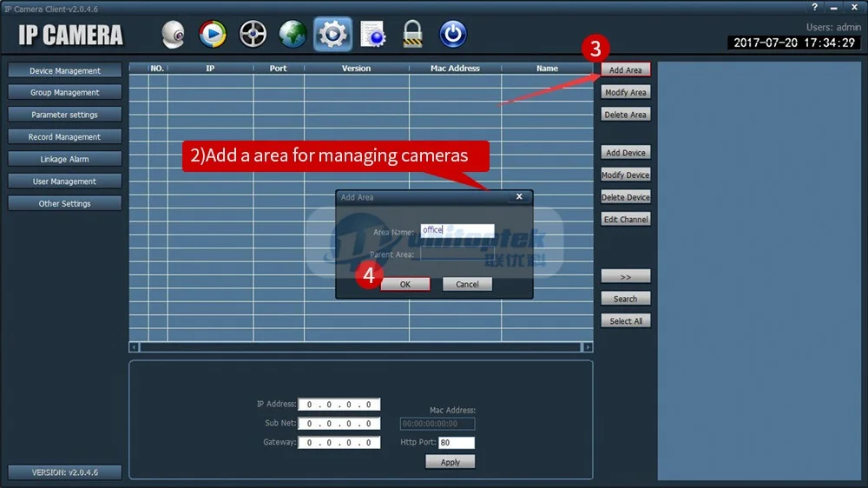Viewport: 868px width, 488px height.
Task: Click the >> move button
Action: 626,276
